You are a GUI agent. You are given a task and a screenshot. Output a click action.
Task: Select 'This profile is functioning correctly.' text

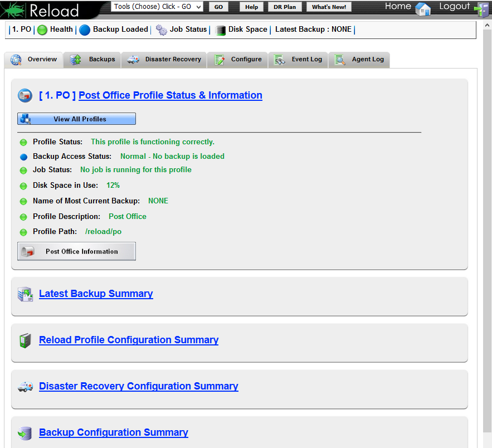pyautogui.click(x=153, y=142)
